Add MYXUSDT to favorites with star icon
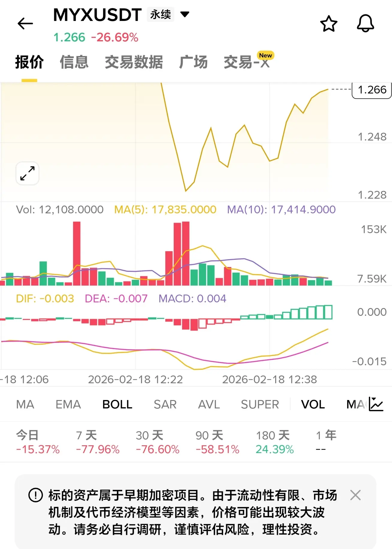This screenshot has width=392, height=549. coord(329,23)
